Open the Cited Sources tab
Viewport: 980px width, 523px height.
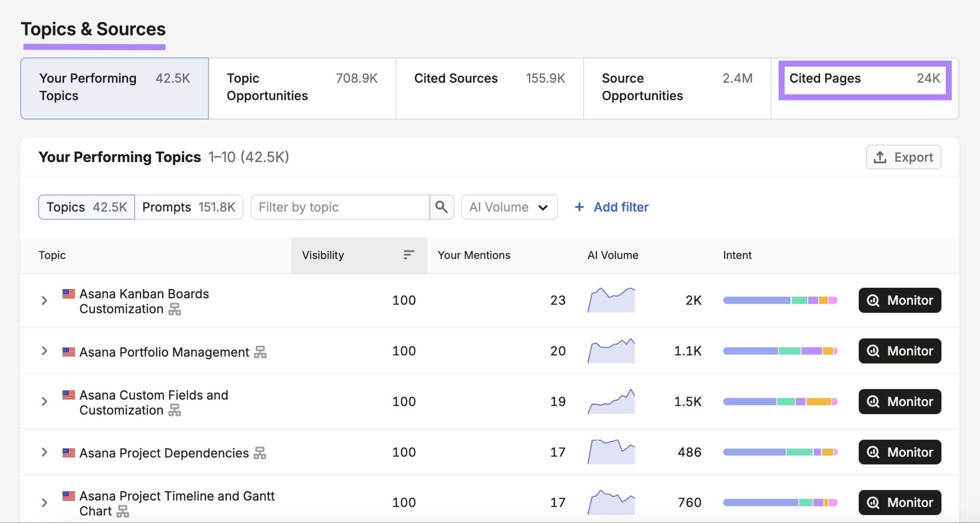[x=490, y=88]
